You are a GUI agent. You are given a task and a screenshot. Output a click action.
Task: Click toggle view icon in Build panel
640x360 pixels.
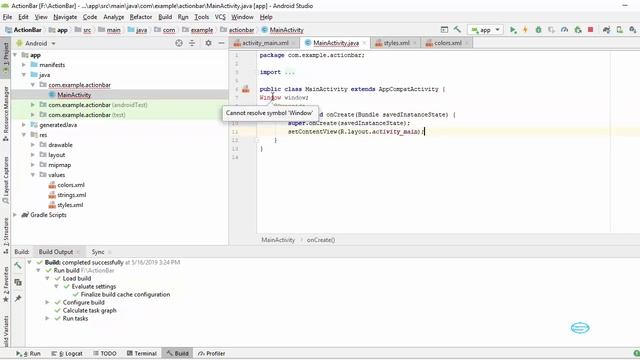click(x=18, y=282)
